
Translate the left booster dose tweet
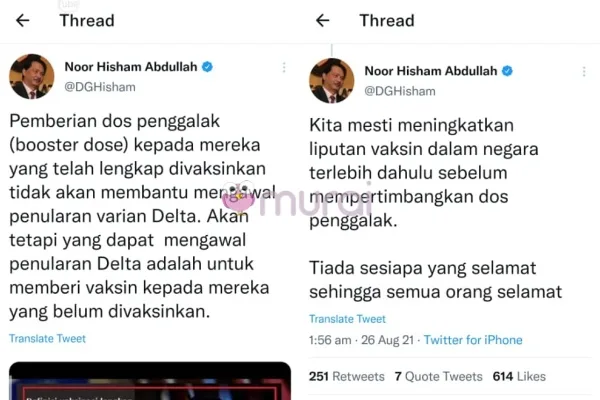point(47,339)
